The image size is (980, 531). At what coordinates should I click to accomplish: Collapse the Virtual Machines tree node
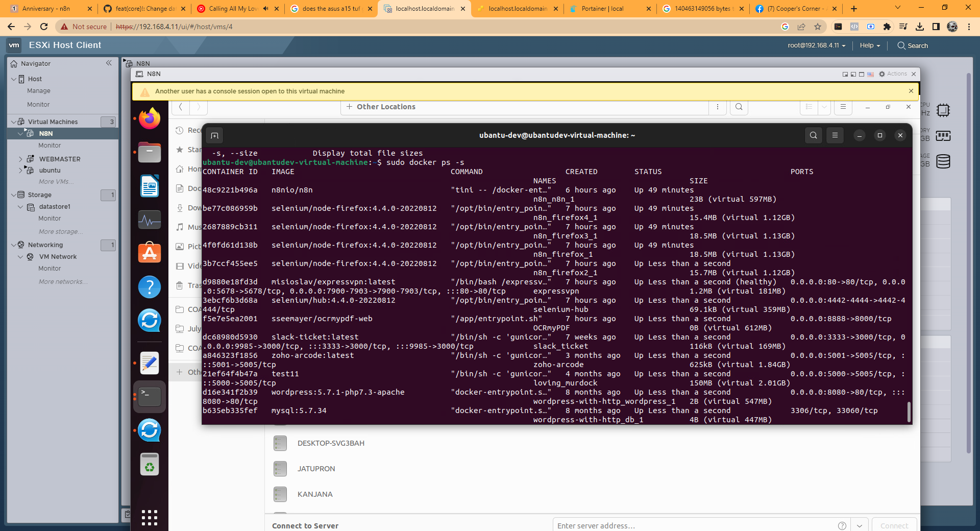pyautogui.click(x=13, y=122)
